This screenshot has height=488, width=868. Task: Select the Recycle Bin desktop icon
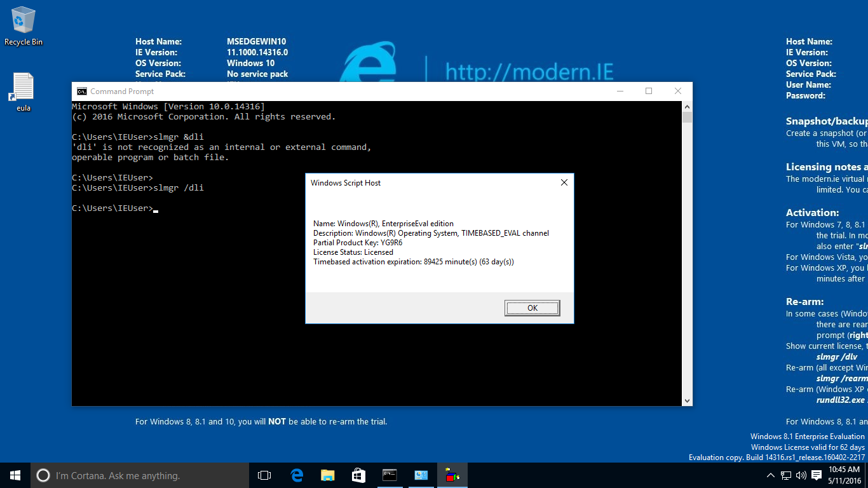[24, 27]
